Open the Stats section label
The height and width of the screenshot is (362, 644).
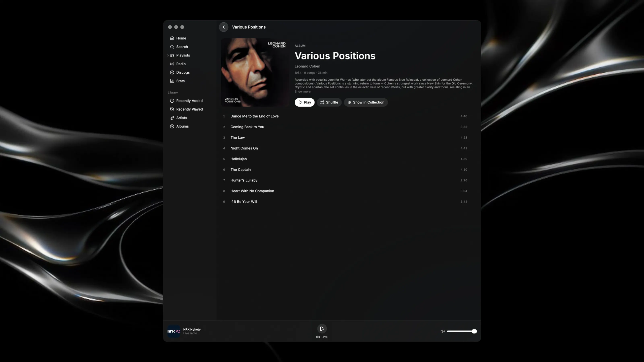pyautogui.click(x=180, y=81)
